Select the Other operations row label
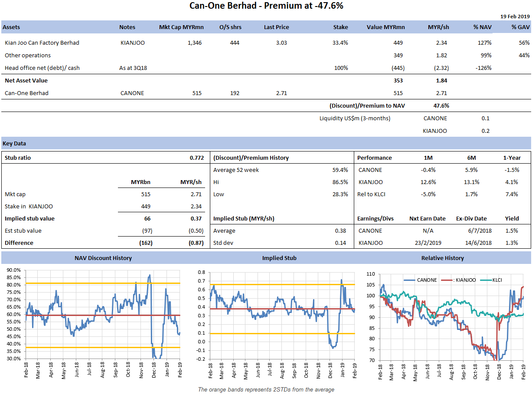Screen dimensions: 532x395 [28, 56]
